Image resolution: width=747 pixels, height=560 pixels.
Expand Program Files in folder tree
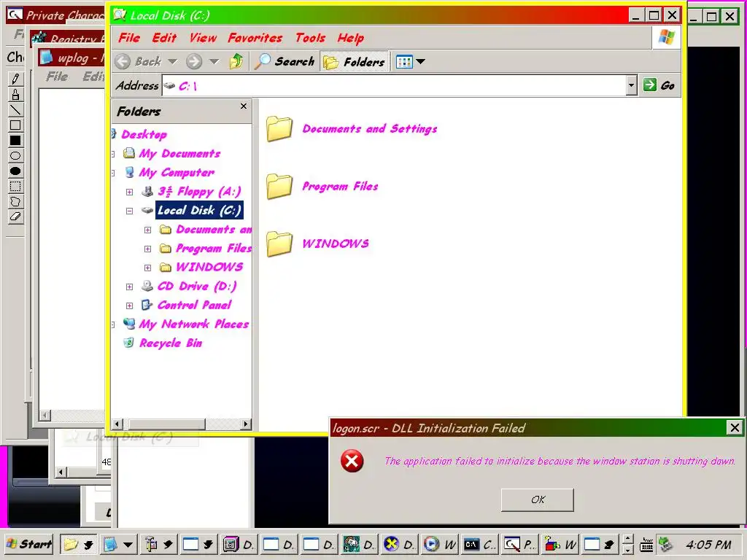[x=147, y=249]
